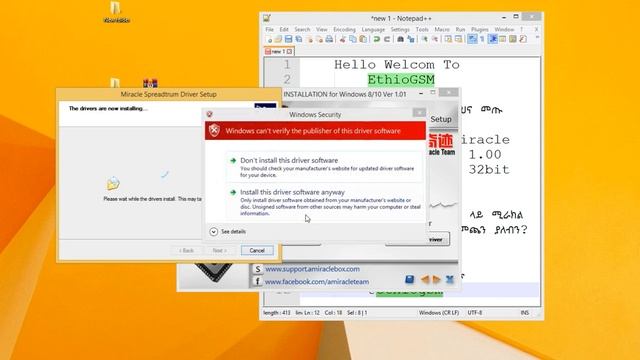The image size is (640, 360).
Task: Click Cancel in Miracle Spreadtrum Driver Setup
Action: pyautogui.click(x=257, y=250)
